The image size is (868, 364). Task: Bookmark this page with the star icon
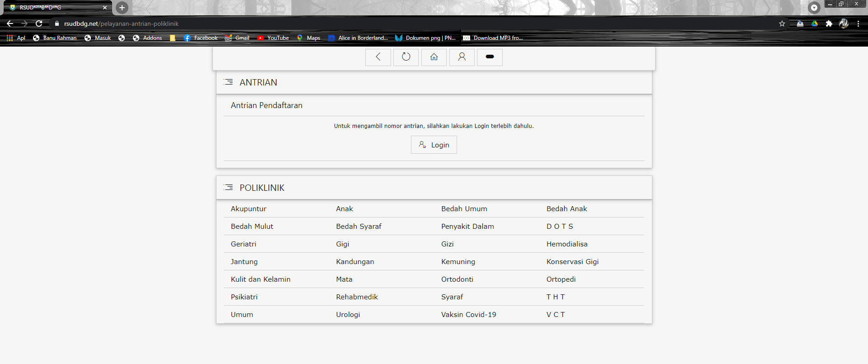(782, 24)
